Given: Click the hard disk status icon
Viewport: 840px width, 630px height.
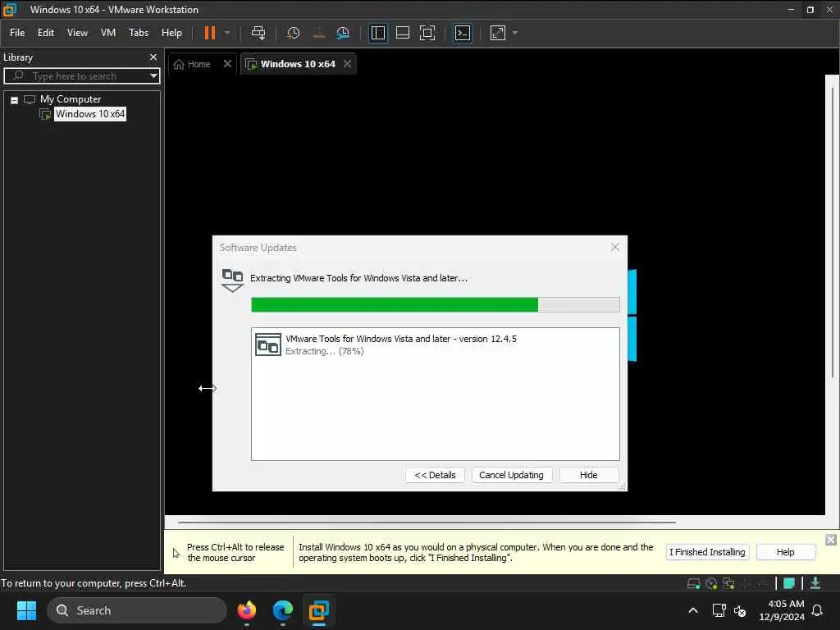Looking at the screenshot, I should tap(693, 583).
